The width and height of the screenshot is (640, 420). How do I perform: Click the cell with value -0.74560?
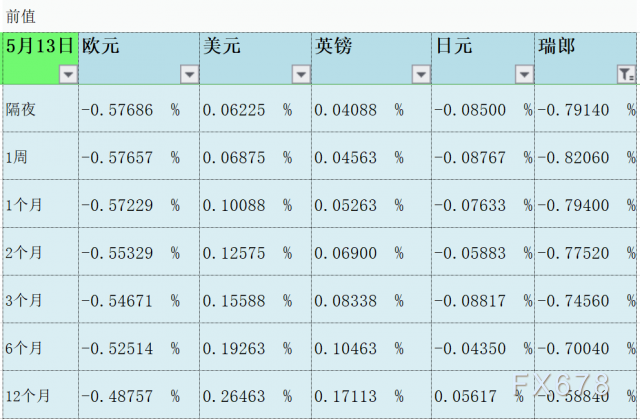(585, 299)
